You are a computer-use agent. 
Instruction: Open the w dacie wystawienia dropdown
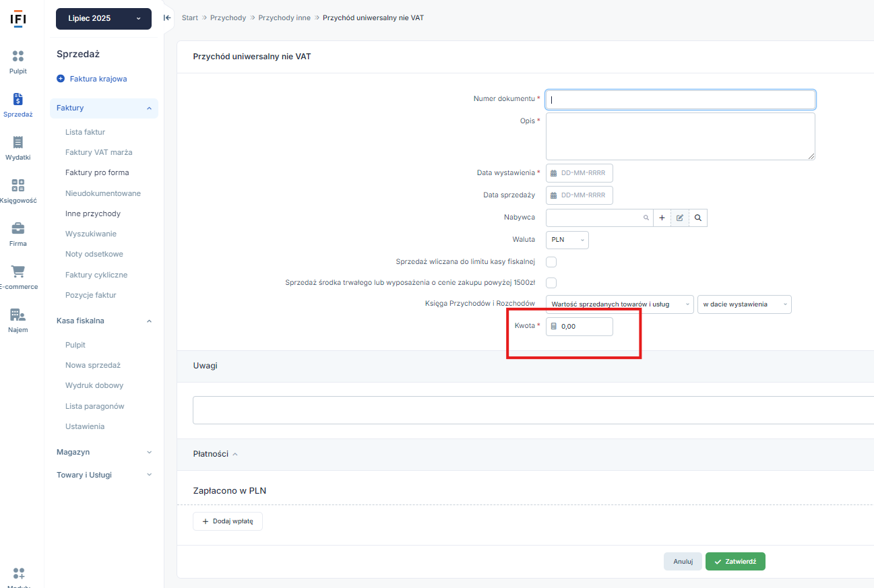pos(745,304)
